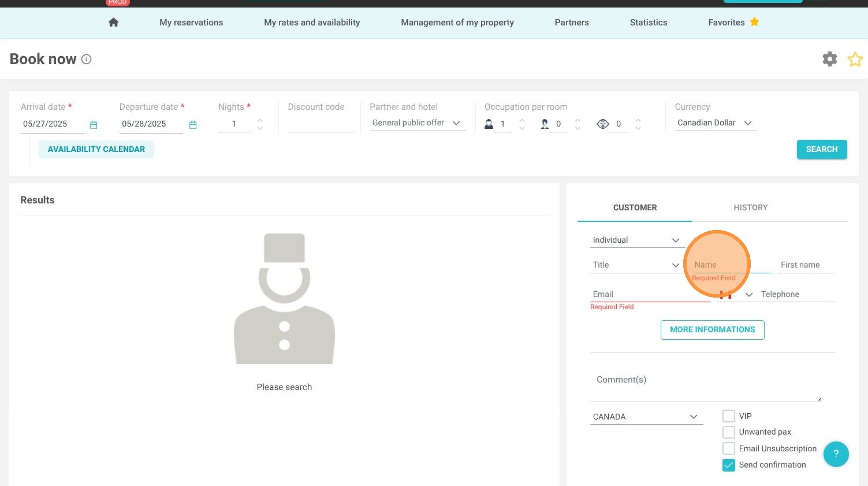This screenshot has height=486, width=868.
Task: Click the Telephone field
Action: pos(796,294)
